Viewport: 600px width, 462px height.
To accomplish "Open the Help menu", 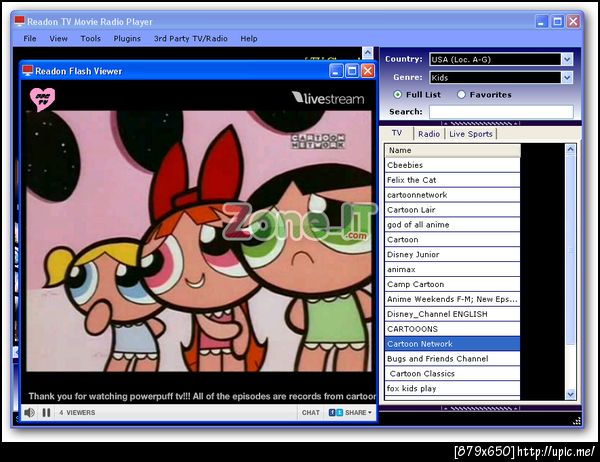I will pyautogui.click(x=249, y=39).
